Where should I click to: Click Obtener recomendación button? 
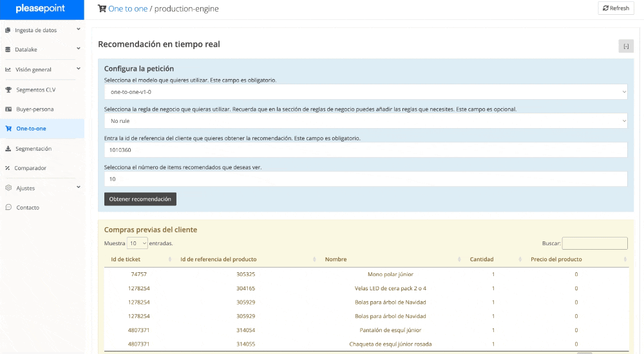click(x=140, y=199)
